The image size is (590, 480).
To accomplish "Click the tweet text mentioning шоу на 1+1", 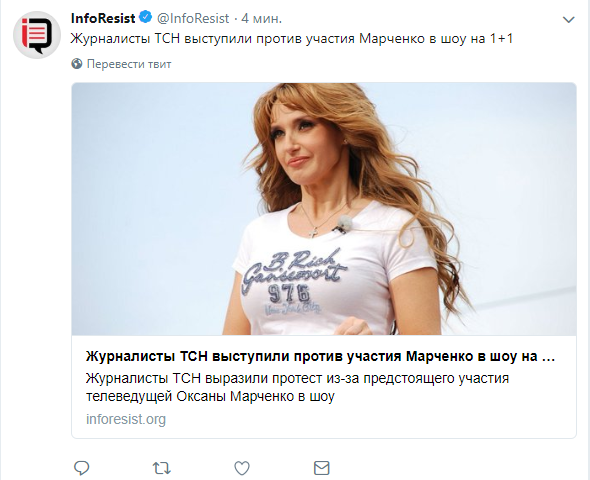I will [292, 38].
